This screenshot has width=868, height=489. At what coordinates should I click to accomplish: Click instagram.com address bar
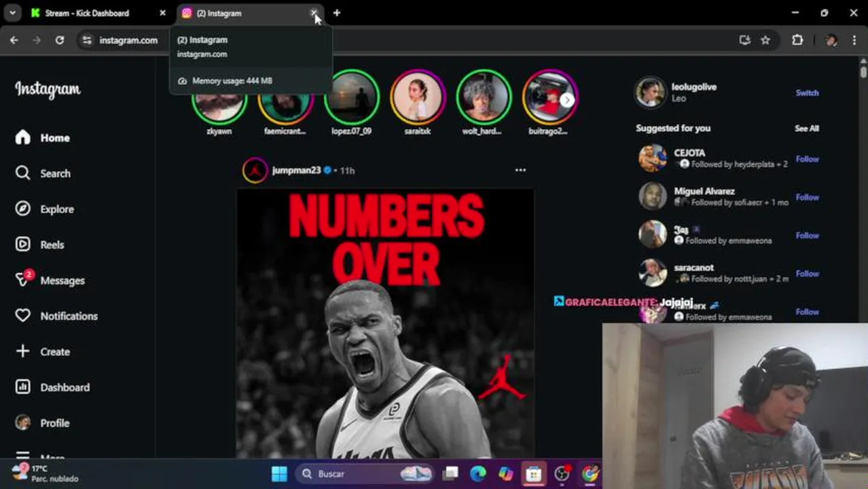coord(128,40)
